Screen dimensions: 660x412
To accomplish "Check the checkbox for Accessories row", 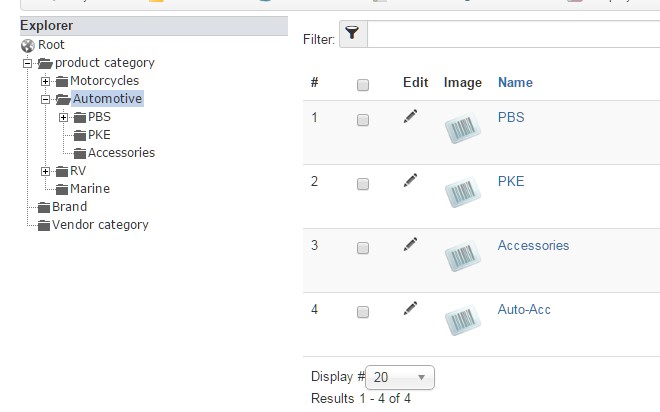I will click(363, 248).
